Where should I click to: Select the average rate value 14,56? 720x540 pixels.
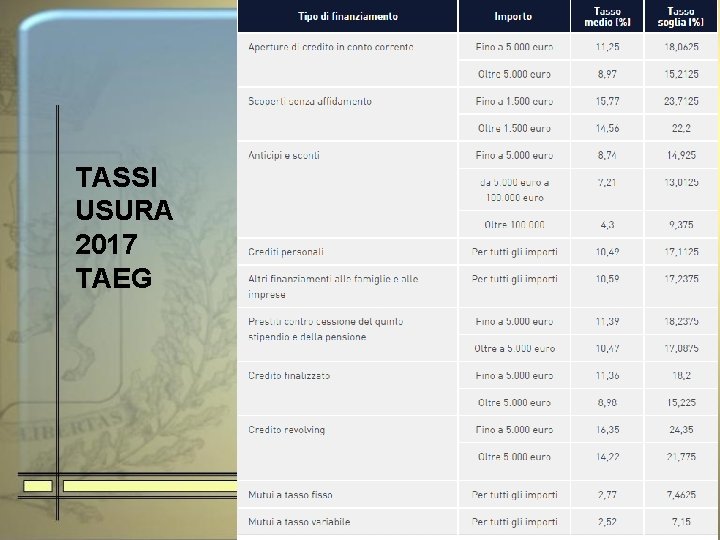(x=607, y=128)
